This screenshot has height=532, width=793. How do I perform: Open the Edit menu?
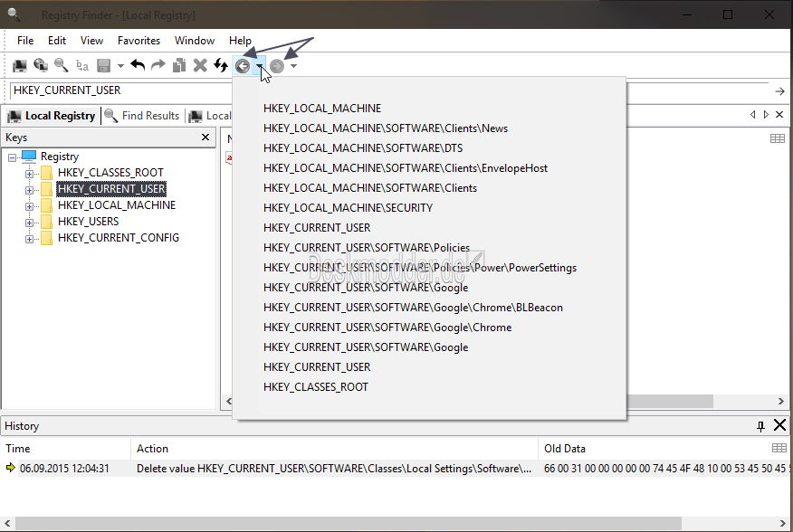(57, 41)
